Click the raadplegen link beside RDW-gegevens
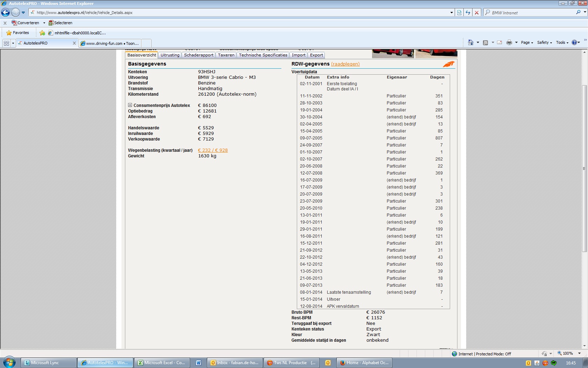Screen dimensions: 588x368 click(x=345, y=64)
